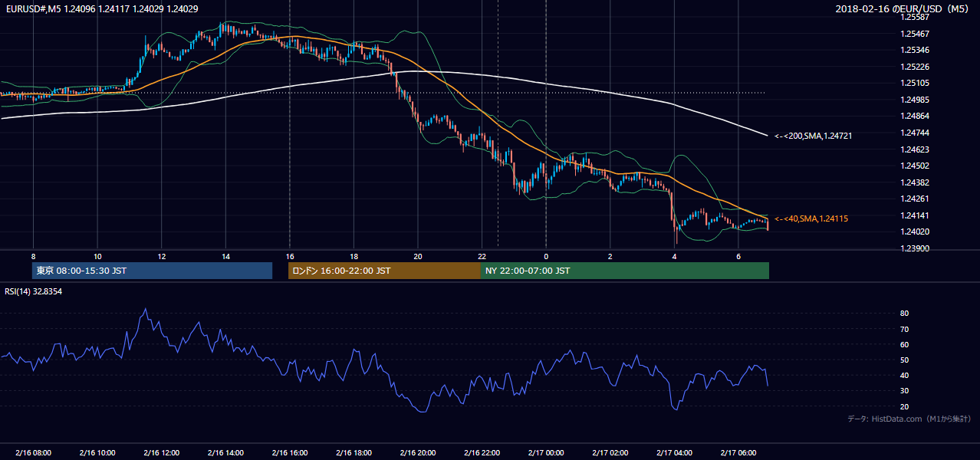Click RSI axis level 60
Screen dimensions: 980x460
905,344
